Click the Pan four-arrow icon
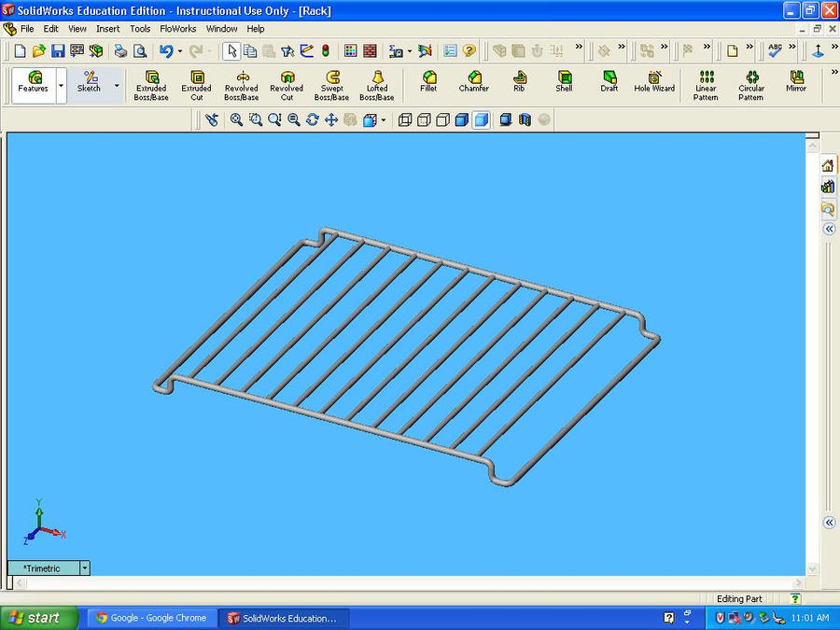840x630 pixels. point(331,119)
